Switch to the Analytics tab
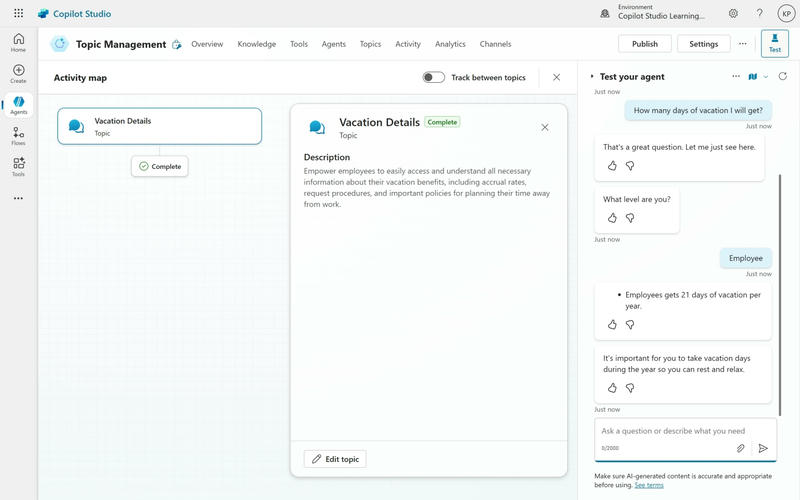800x500 pixels. click(451, 44)
